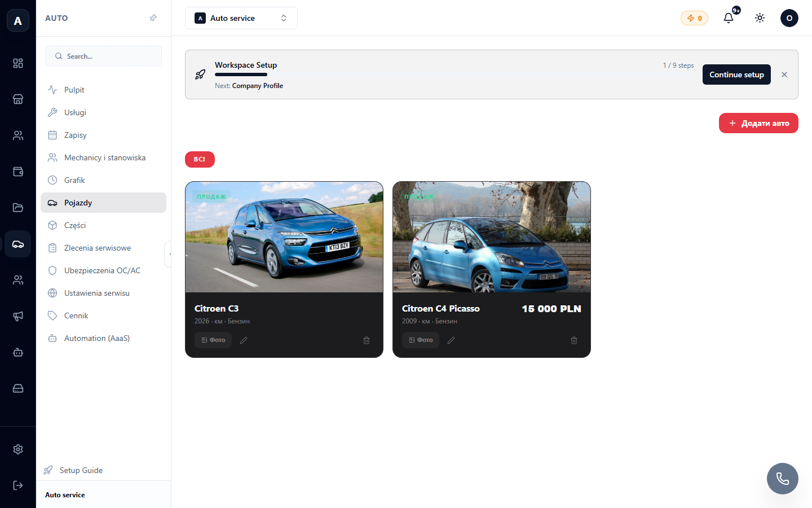
Task: Click the Auto service footer label
Action: [x=65, y=495]
